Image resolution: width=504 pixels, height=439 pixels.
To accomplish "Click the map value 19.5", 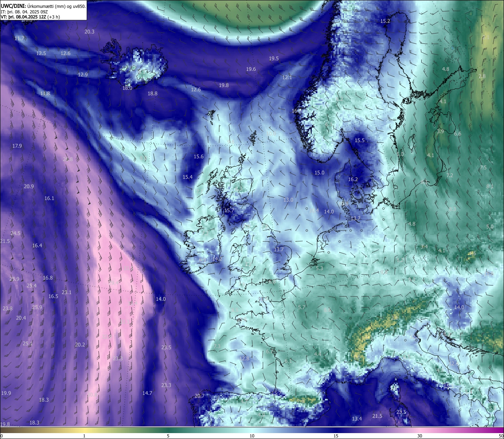I will (274, 58).
